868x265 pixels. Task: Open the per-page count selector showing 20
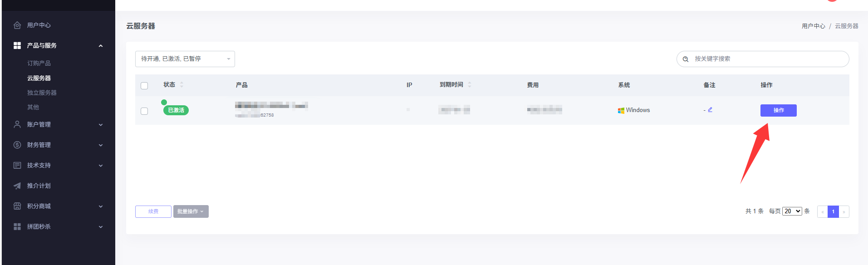click(792, 211)
